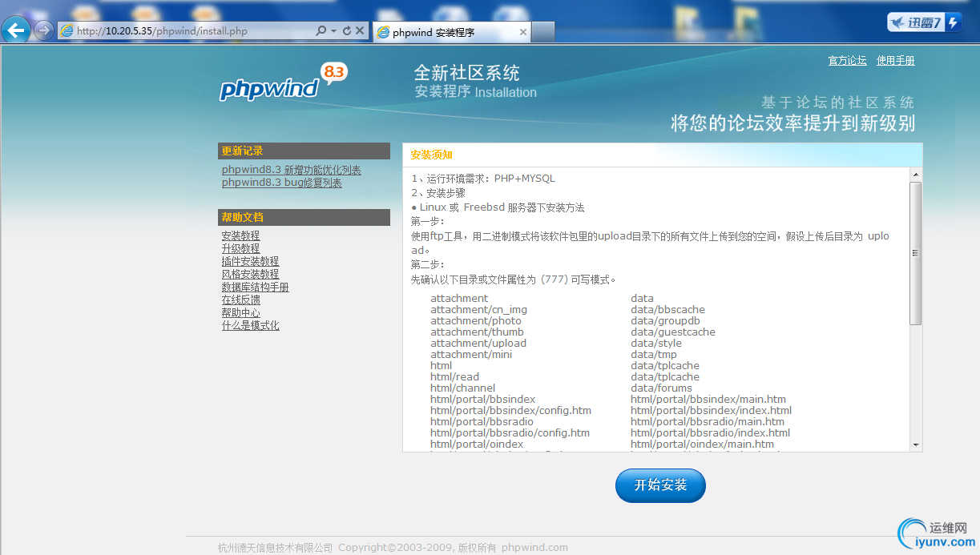Close the phpwind 安装程序 tab
Viewport: 980px width, 555px height.
pyautogui.click(x=523, y=32)
